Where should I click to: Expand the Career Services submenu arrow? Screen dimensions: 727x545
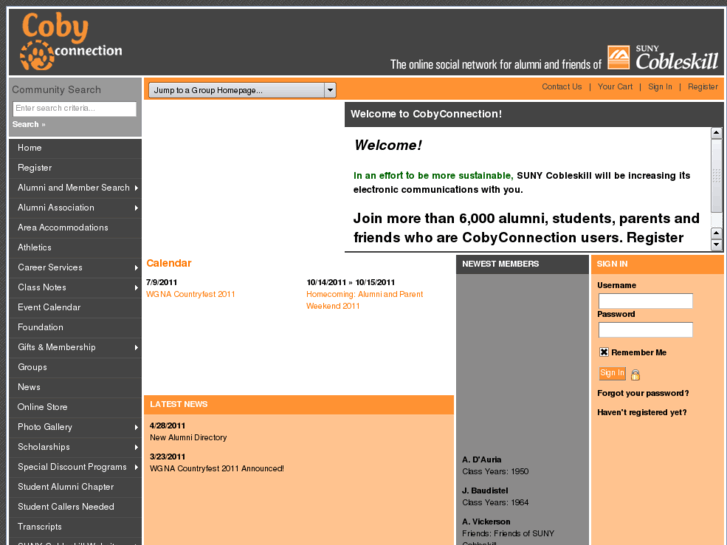136,268
